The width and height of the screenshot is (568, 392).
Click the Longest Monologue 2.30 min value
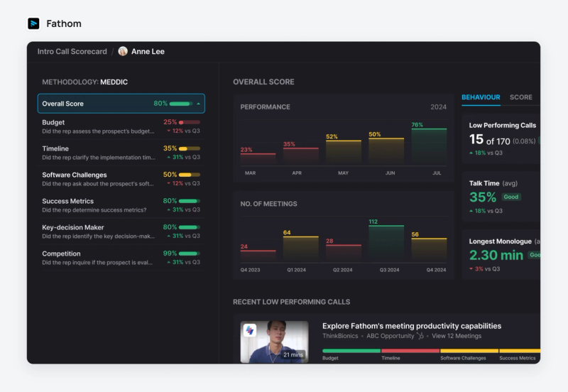[496, 255]
